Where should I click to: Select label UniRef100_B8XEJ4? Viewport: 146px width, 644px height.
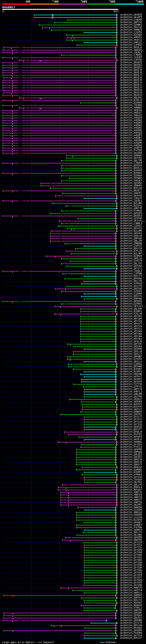coord(131,48)
